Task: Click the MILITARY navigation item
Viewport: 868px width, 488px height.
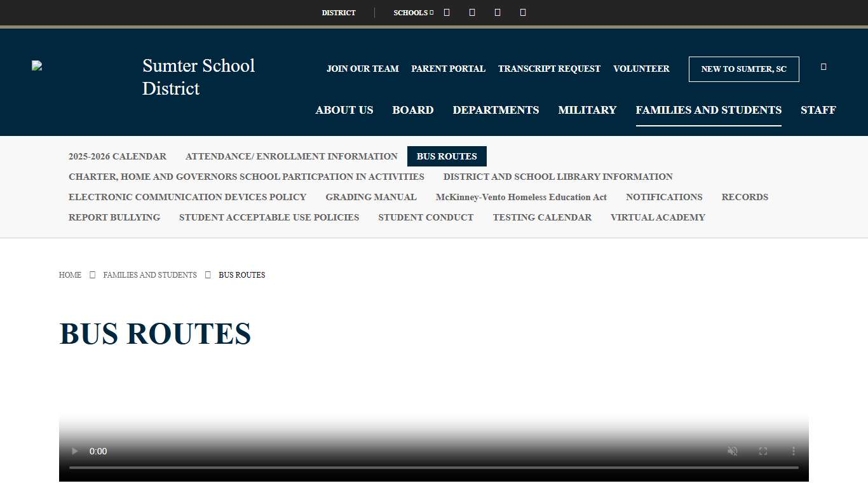Action: click(x=587, y=110)
